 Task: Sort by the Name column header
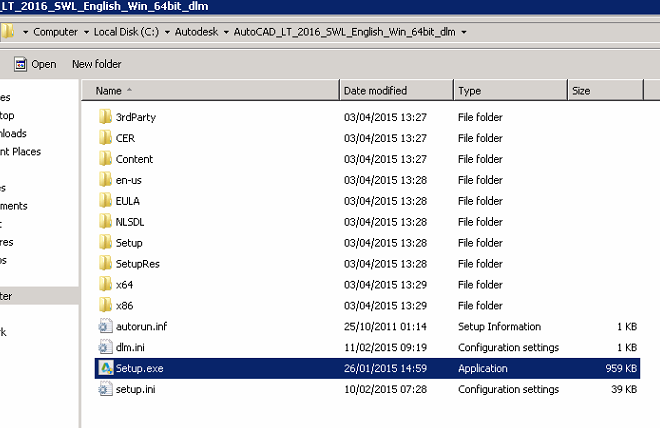pyautogui.click(x=210, y=90)
